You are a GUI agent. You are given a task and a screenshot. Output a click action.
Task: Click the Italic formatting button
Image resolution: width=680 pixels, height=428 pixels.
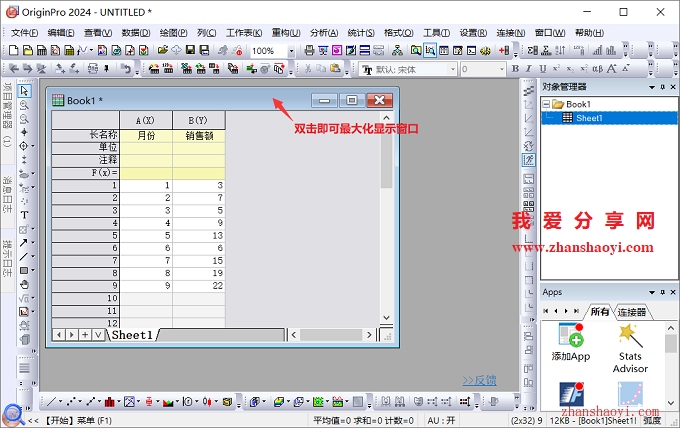[529, 69]
